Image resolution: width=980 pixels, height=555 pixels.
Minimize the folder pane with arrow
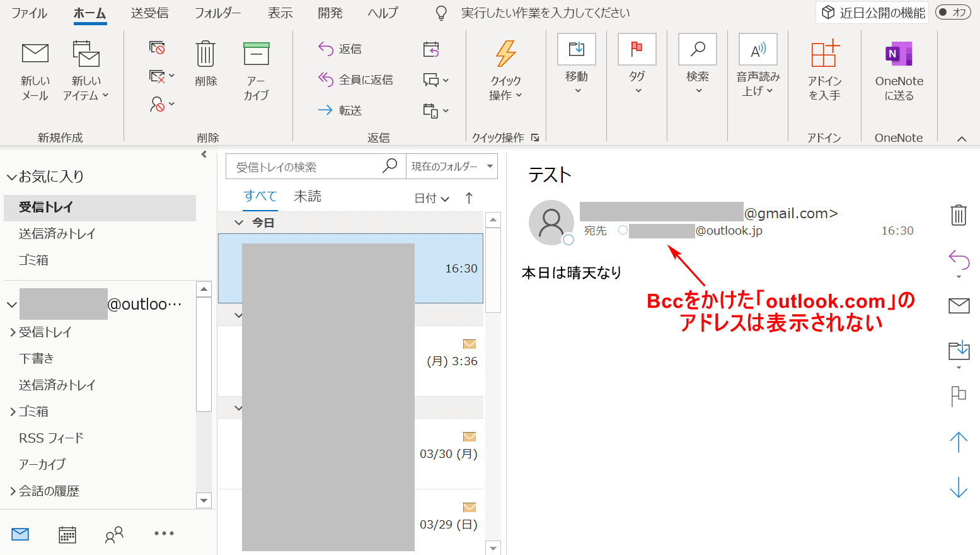coord(204,155)
